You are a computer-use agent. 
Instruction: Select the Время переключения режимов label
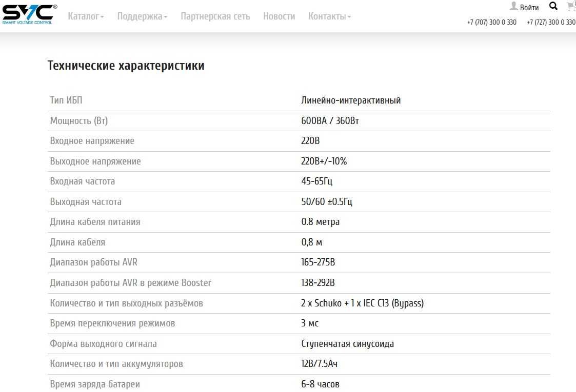click(x=112, y=324)
